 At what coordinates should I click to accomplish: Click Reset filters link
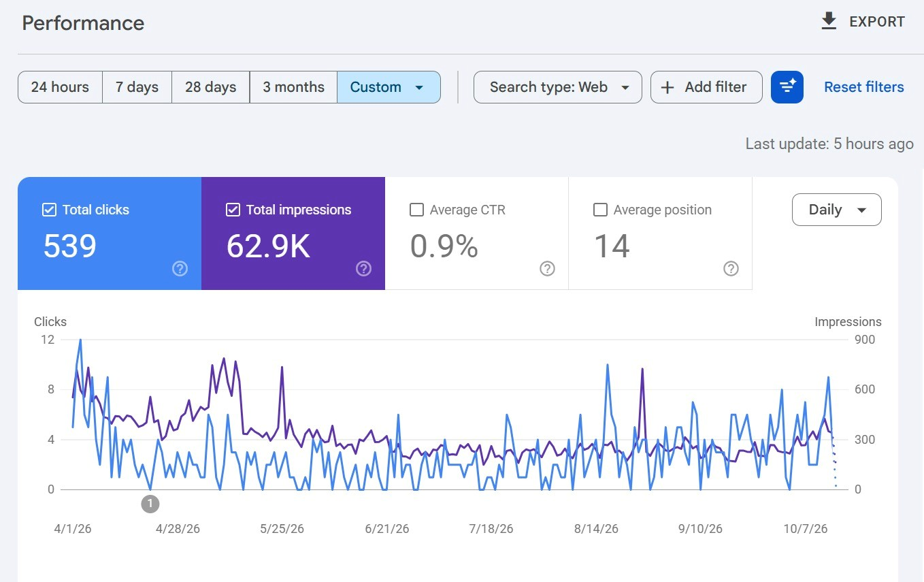coord(864,87)
